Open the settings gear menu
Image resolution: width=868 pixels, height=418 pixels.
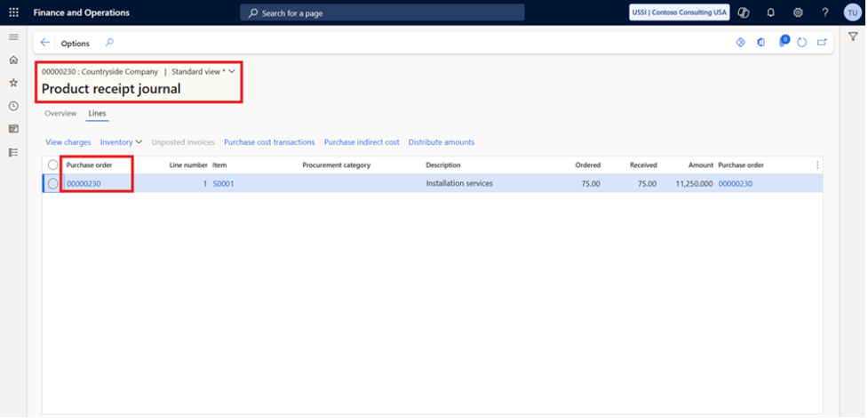coord(798,12)
